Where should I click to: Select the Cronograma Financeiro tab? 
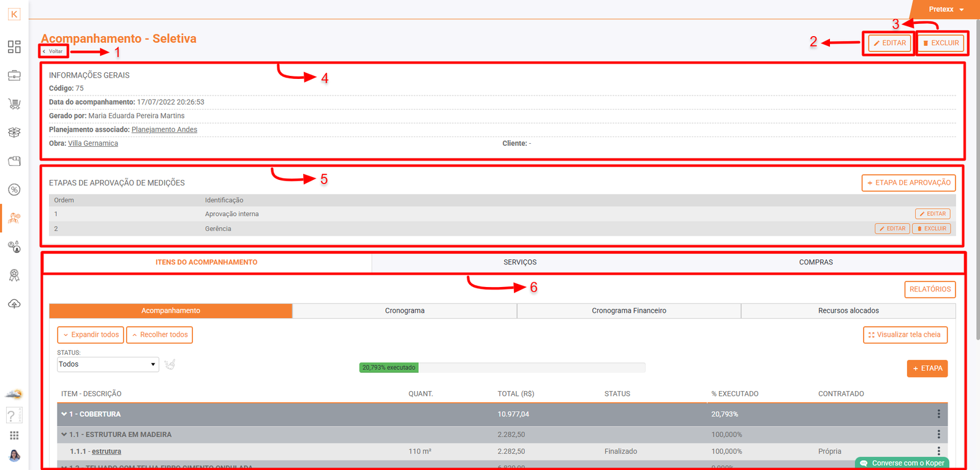pos(628,311)
